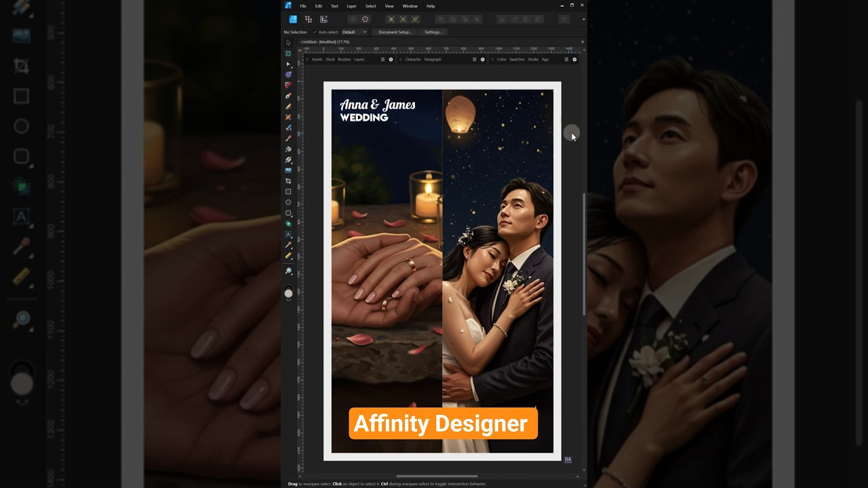Select the Vector Crop tool
Viewport: 868px width, 488px height.
coord(288,181)
